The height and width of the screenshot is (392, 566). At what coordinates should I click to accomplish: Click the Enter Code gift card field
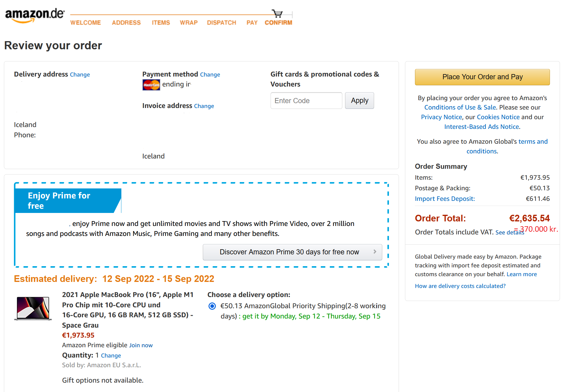(x=306, y=100)
